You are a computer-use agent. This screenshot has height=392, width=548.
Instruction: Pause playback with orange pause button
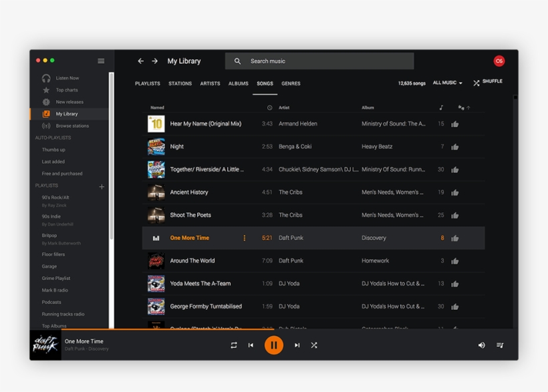click(274, 346)
